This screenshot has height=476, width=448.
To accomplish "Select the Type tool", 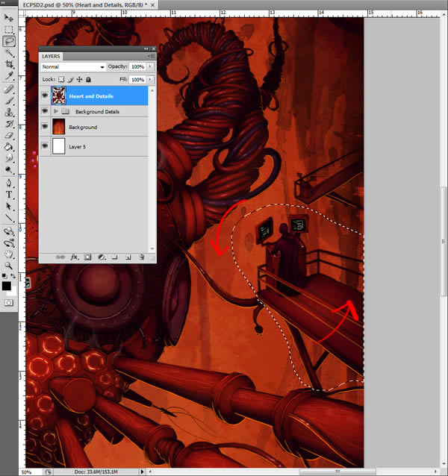I will point(8,195).
